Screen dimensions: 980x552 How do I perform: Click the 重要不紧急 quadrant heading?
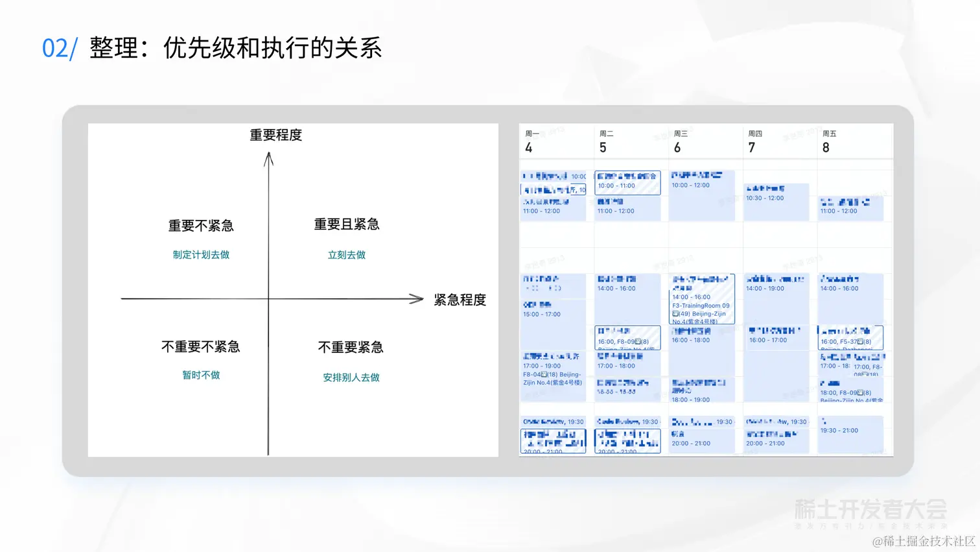[x=201, y=226]
